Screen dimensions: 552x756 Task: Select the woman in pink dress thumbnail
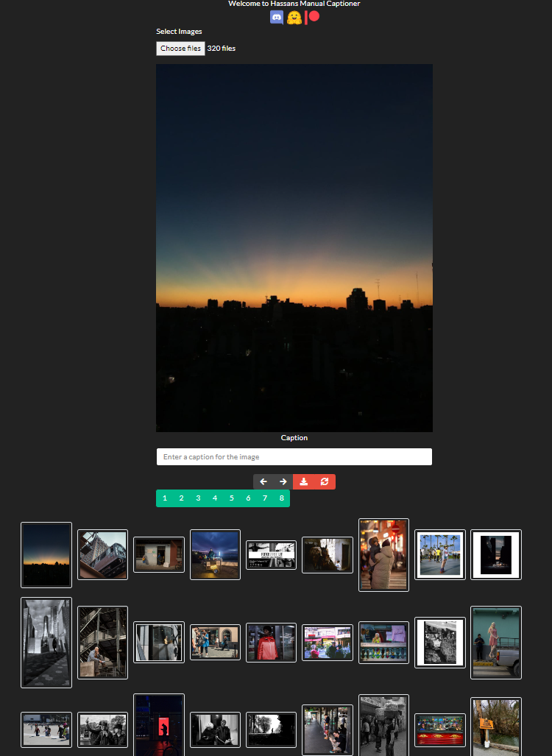tap(496, 643)
